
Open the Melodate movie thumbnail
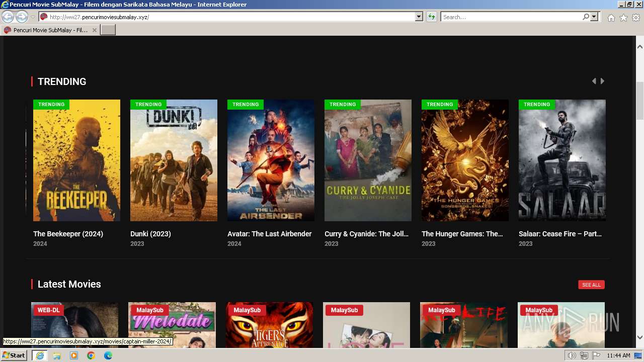[172, 325]
